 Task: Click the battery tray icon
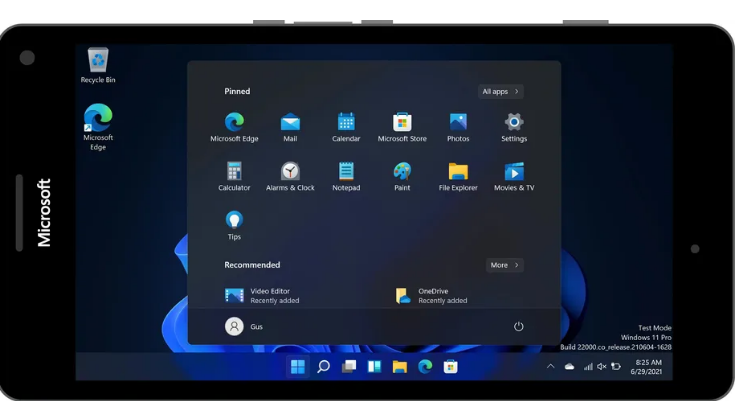[616, 366]
